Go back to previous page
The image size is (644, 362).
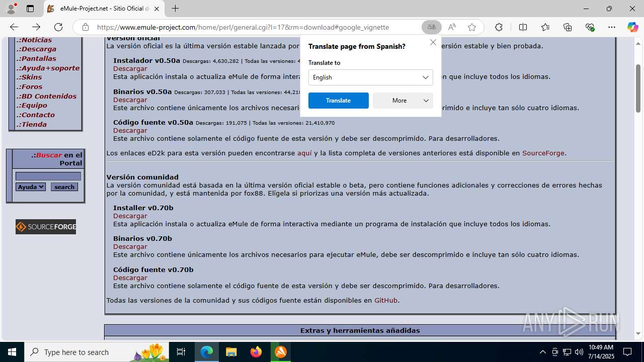14,27
